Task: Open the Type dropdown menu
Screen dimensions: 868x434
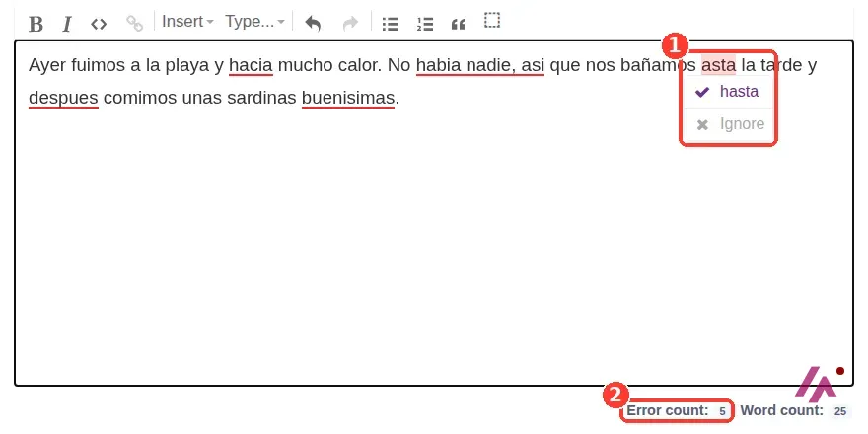Action: pos(254,22)
